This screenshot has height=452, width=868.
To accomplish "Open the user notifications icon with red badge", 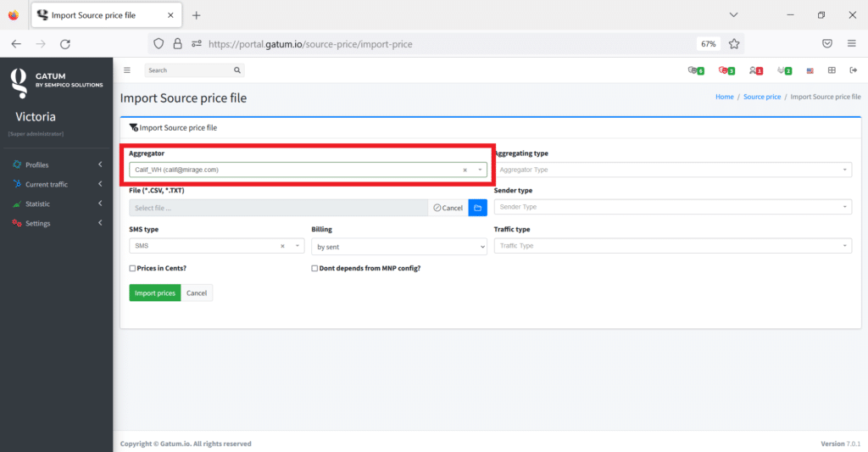I will 755,70.
